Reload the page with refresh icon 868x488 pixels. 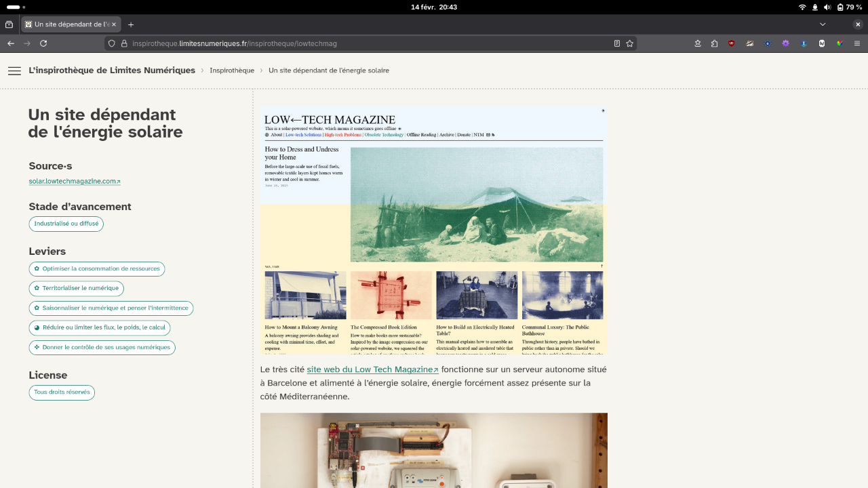click(x=43, y=43)
